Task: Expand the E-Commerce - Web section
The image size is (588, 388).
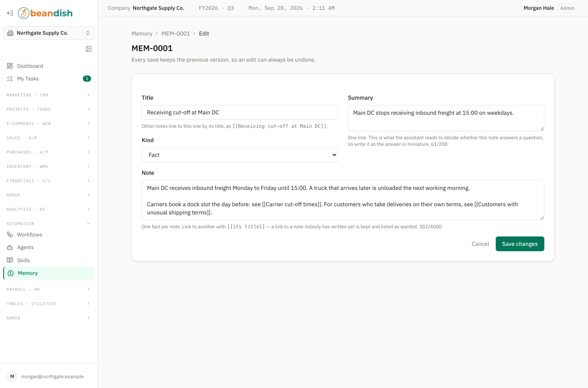Action: [49, 123]
